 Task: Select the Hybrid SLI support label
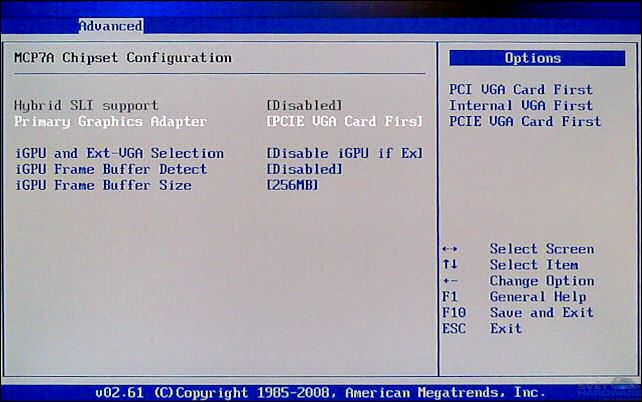tap(86, 105)
